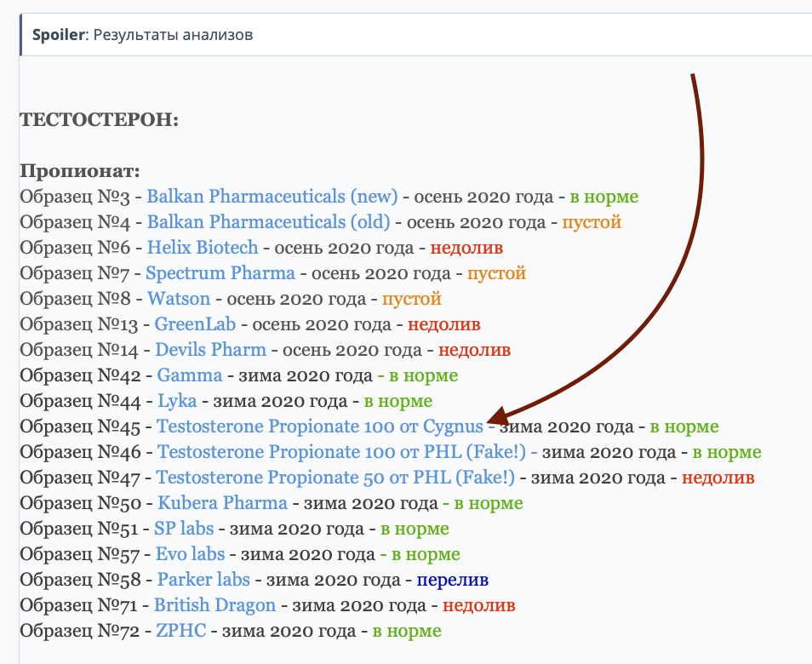
Task: Follow the Watson sample link
Action: point(178,299)
